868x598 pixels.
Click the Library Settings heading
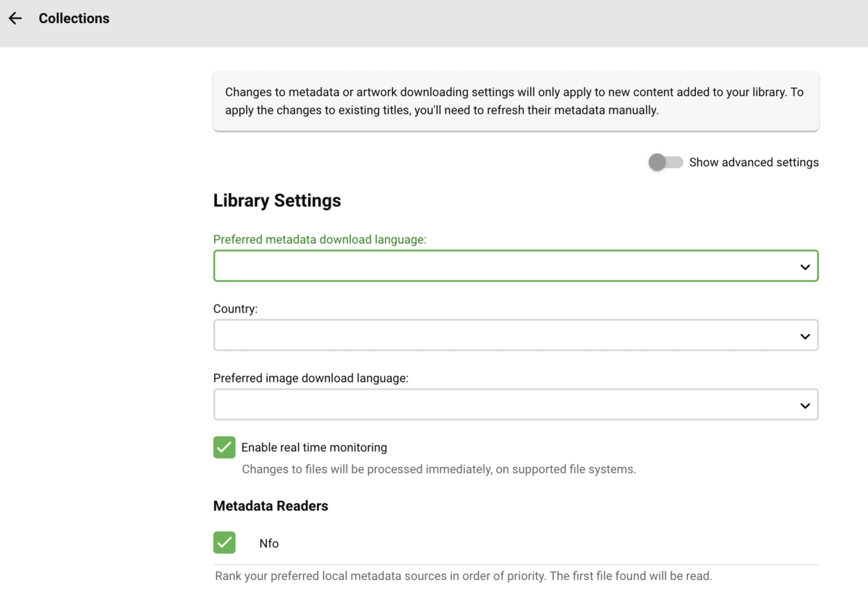[x=277, y=200]
